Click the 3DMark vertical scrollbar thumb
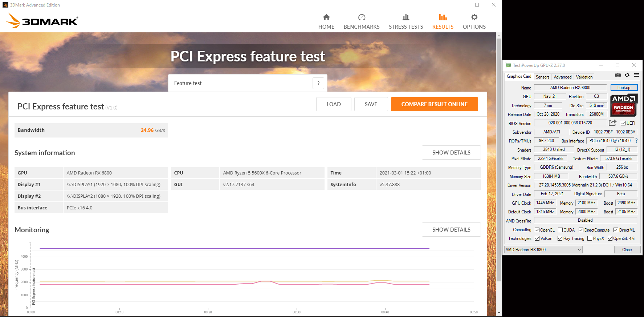This screenshot has width=644, height=317. (x=499, y=160)
